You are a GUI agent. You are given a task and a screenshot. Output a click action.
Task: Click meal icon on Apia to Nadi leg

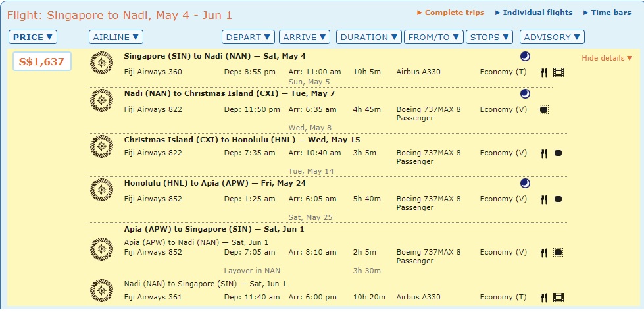pyautogui.click(x=544, y=252)
